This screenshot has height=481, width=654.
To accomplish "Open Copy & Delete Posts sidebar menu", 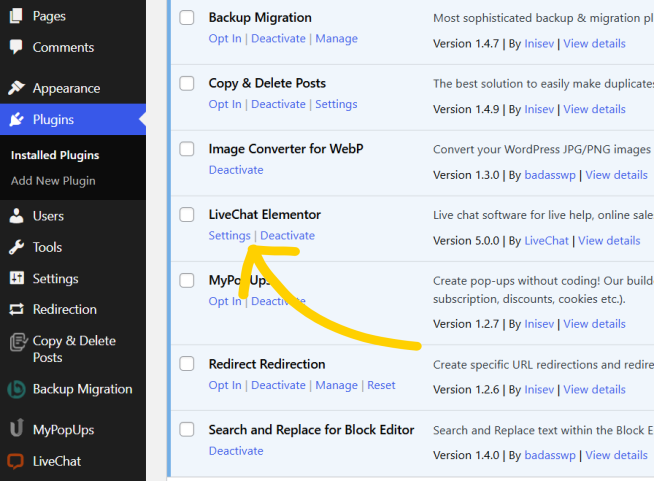I will (74, 349).
